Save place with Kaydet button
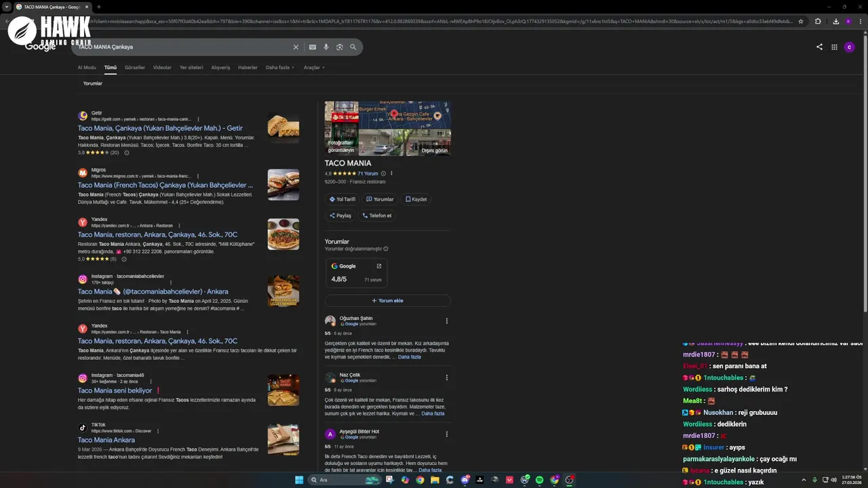 point(416,199)
